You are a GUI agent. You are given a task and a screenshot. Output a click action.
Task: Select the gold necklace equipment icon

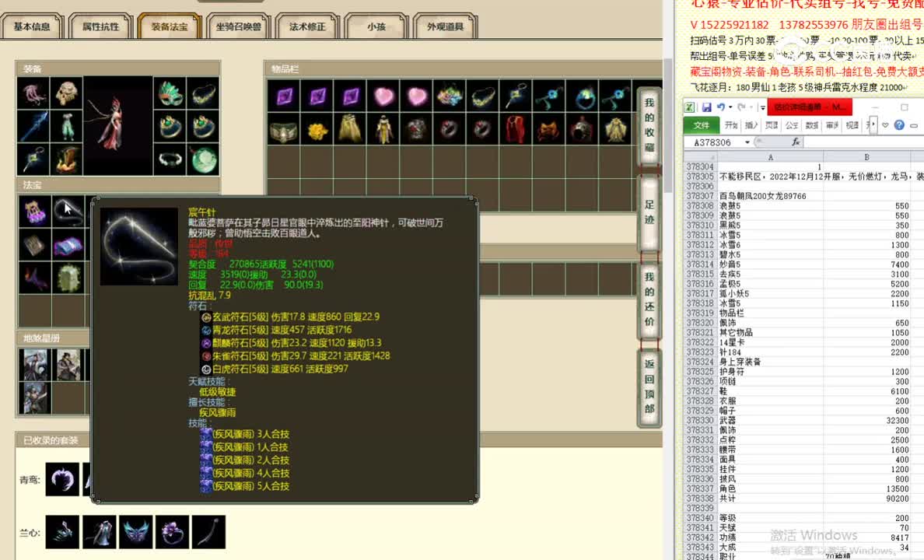pos(203,94)
